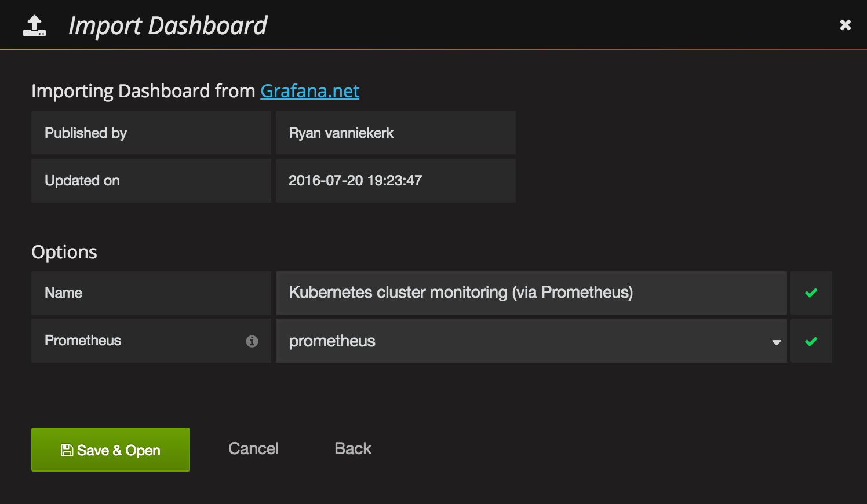Image resolution: width=867 pixels, height=504 pixels.
Task: Open the Grafana.net link
Action: tap(310, 91)
